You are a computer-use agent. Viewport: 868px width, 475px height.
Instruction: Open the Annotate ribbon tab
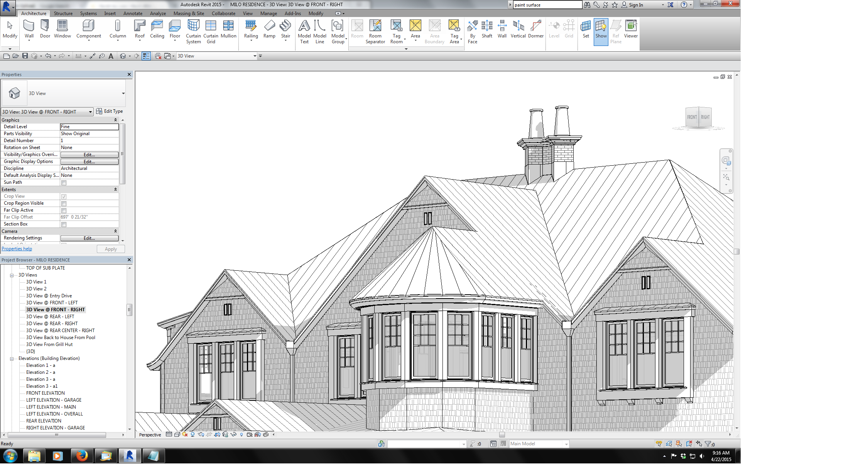[133, 14]
